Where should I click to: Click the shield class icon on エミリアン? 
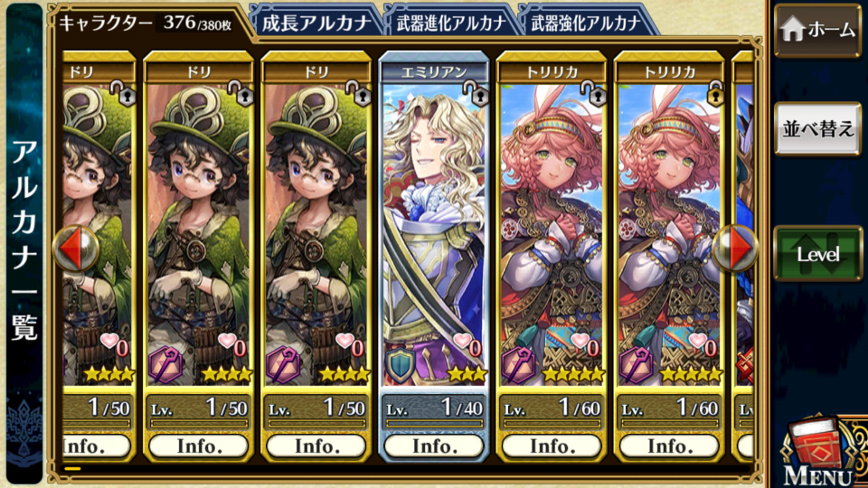point(401,364)
